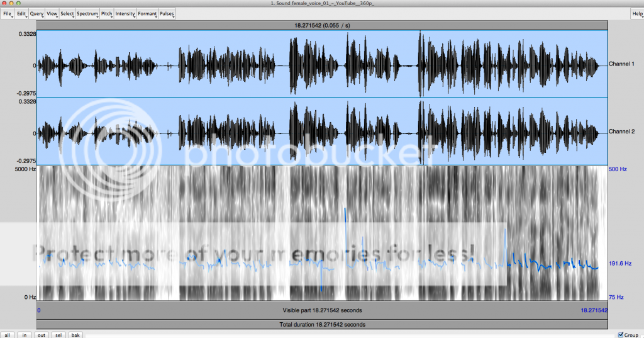This screenshot has height=338, width=644.
Task: Open the Pulses menu
Action: click(x=167, y=13)
